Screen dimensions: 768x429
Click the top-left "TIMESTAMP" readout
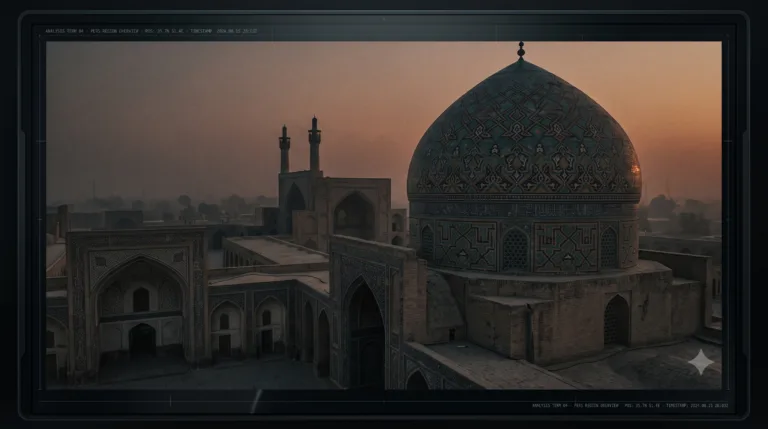click(224, 31)
